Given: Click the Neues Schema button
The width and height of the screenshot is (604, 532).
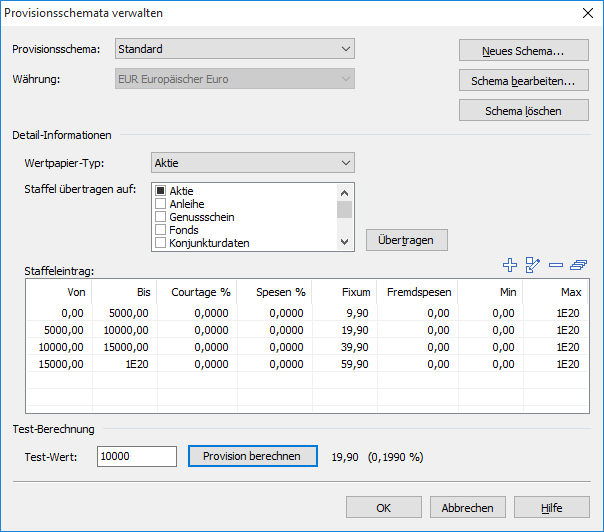Looking at the screenshot, I should [523, 51].
